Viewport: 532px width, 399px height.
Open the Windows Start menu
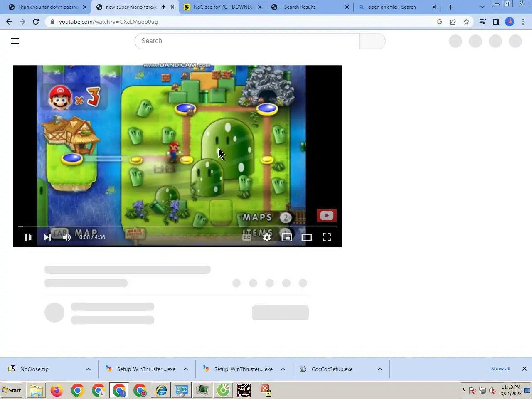[12, 390]
